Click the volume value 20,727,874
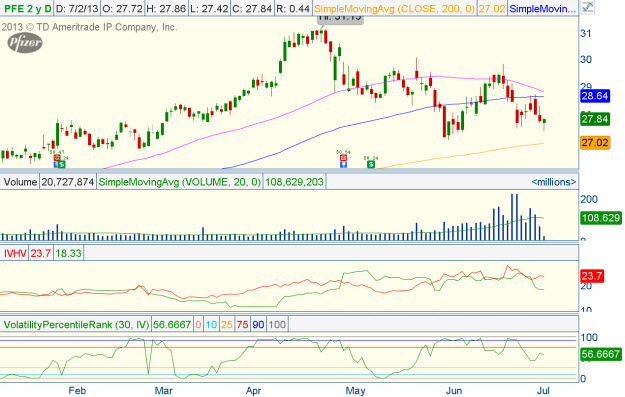This screenshot has height=397, width=625. 68,182
